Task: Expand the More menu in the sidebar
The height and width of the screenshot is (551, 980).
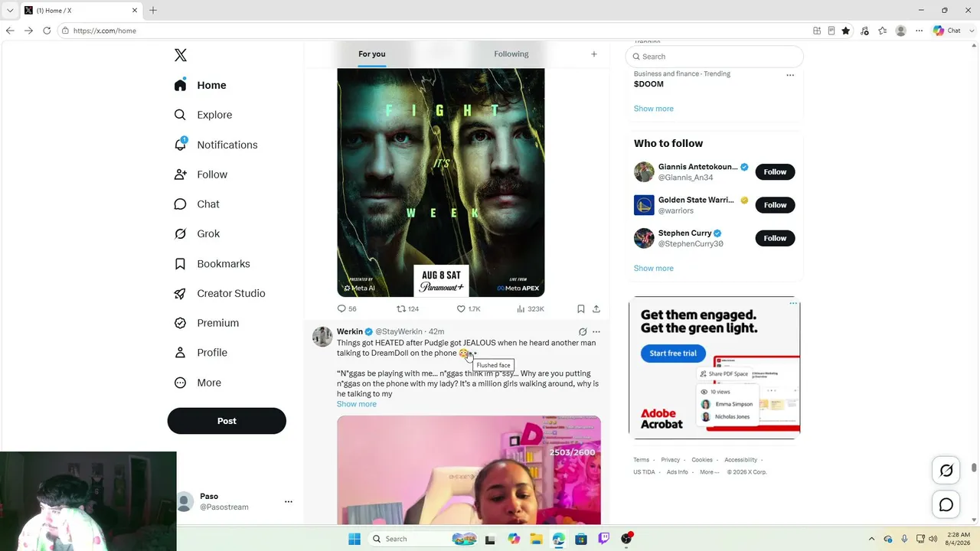Action: 198,383
